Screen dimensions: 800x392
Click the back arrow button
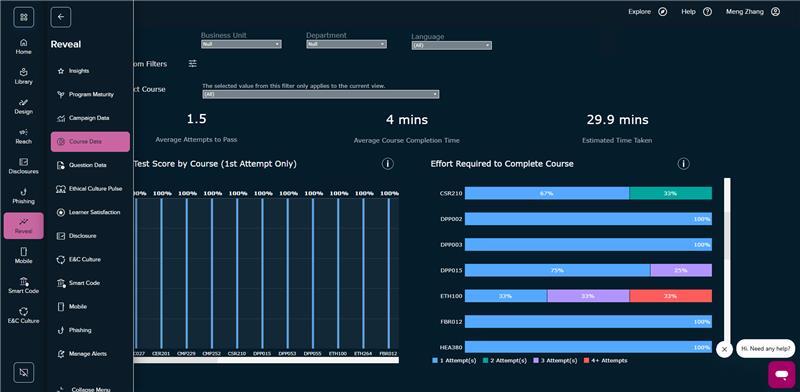[x=61, y=17]
